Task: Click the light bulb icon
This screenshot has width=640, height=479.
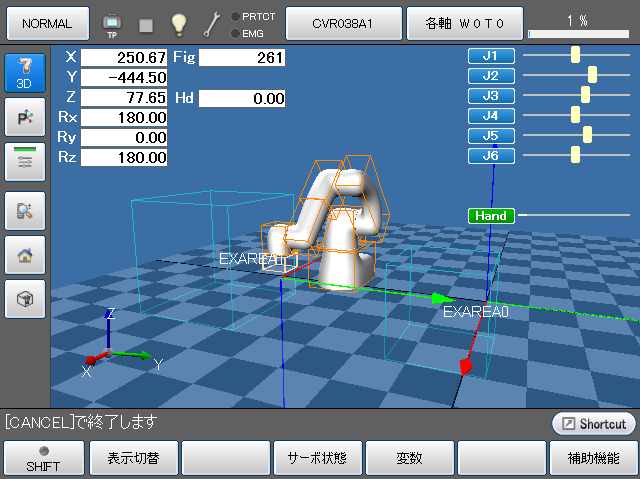Action: (178, 22)
